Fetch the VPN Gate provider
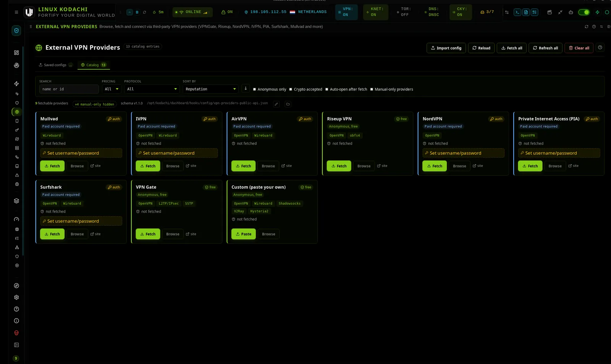611x364 pixels. click(x=148, y=234)
